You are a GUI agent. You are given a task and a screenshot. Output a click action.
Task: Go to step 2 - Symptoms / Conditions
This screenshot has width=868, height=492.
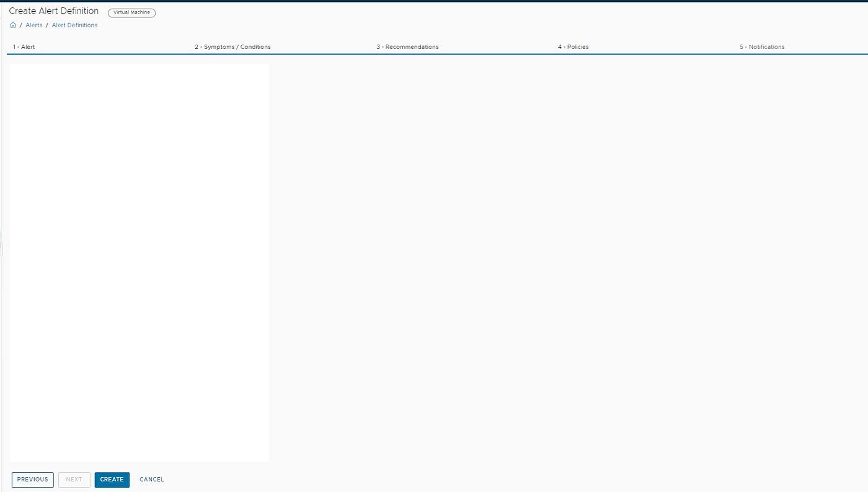232,47
